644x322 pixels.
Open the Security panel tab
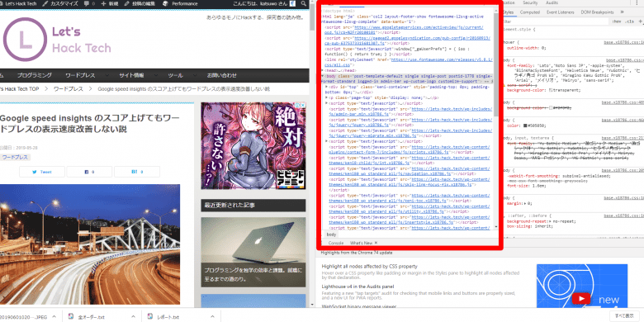tap(530, 2)
